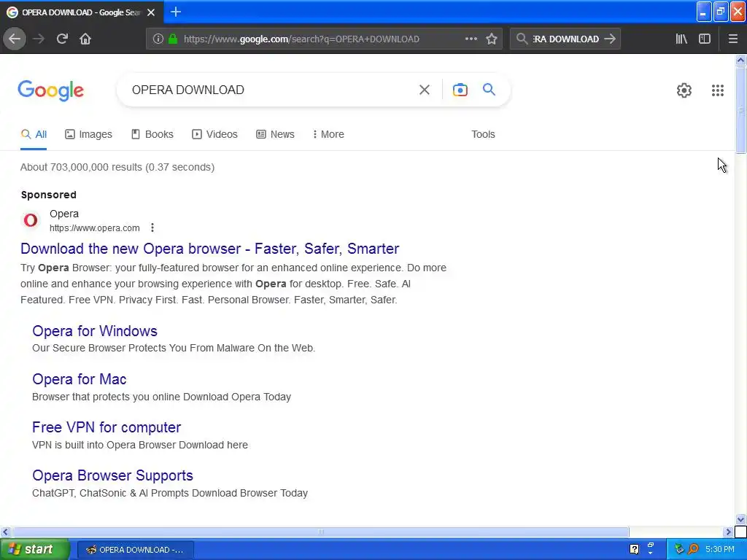
Task: Open the Firefox hamburger menu
Action: (x=732, y=39)
